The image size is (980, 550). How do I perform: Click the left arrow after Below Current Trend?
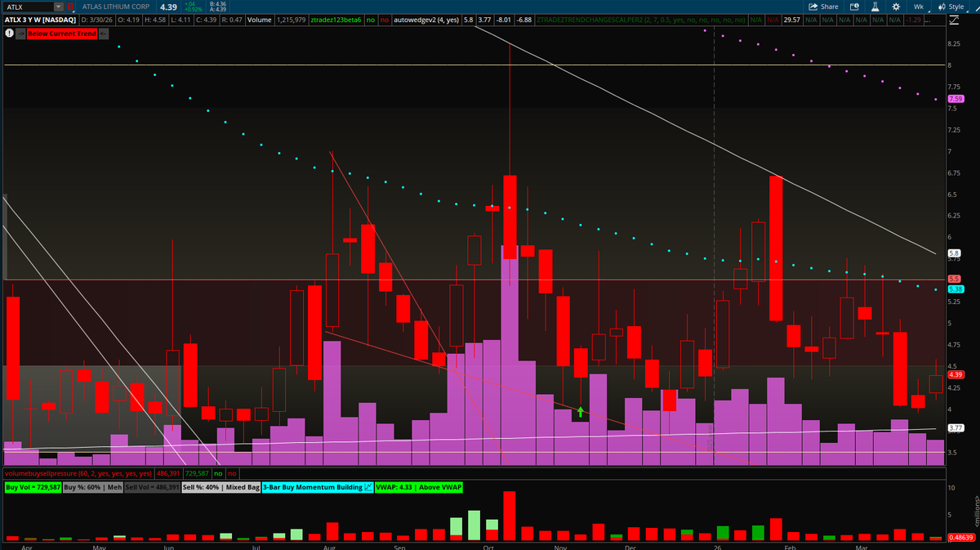point(104,34)
